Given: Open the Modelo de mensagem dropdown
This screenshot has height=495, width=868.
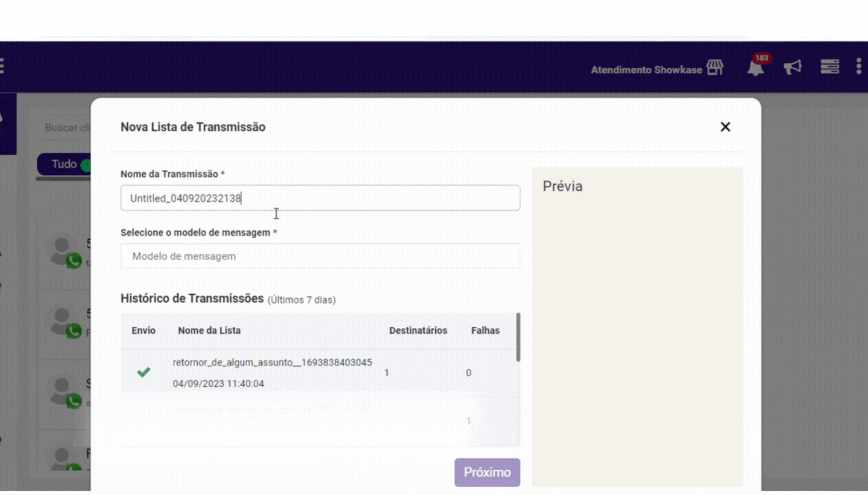Looking at the screenshot, I should pyautogui.click(x=320, y=256).
